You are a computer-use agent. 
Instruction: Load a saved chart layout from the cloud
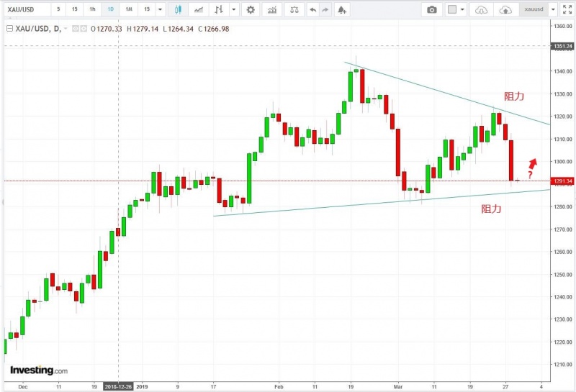tap(482, 10)
